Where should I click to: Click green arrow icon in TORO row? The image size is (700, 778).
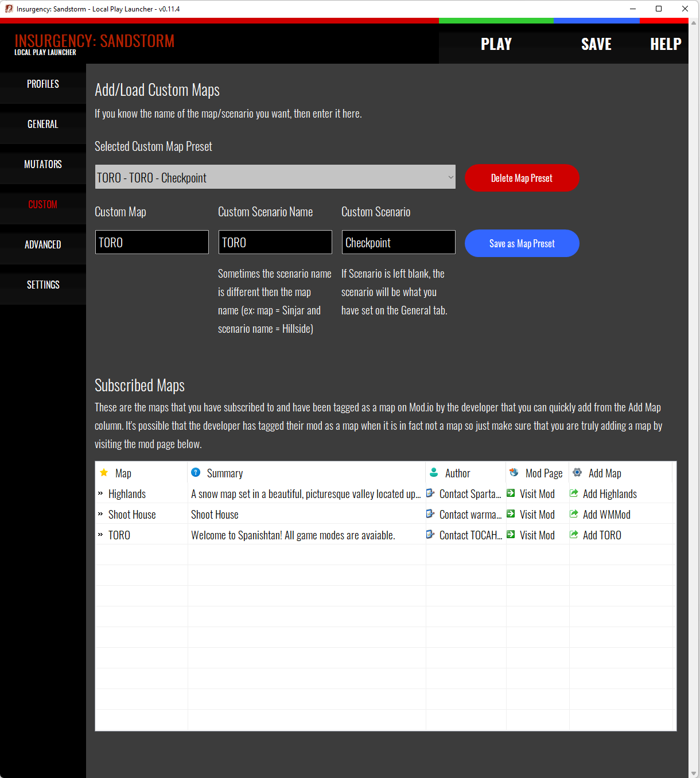tap(511, 535)
